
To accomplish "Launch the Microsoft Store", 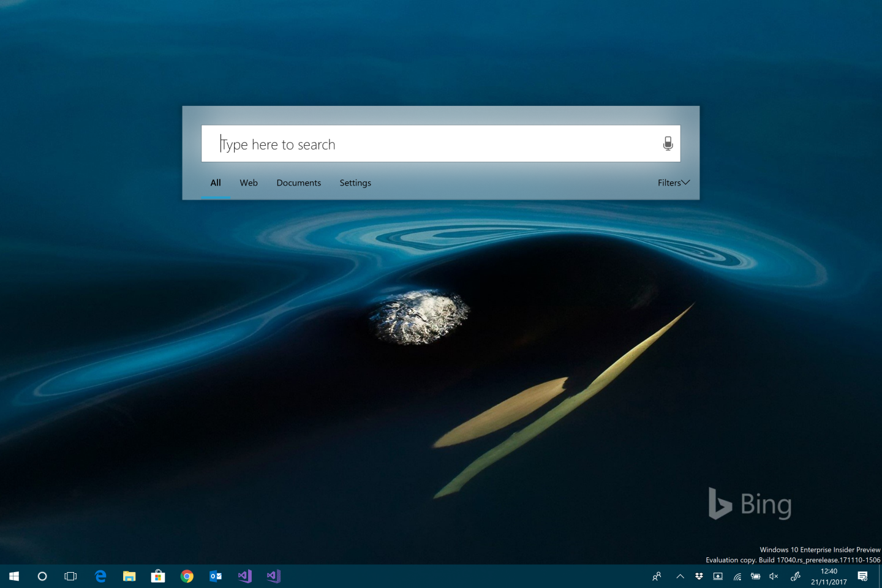I will pos(158,576).
